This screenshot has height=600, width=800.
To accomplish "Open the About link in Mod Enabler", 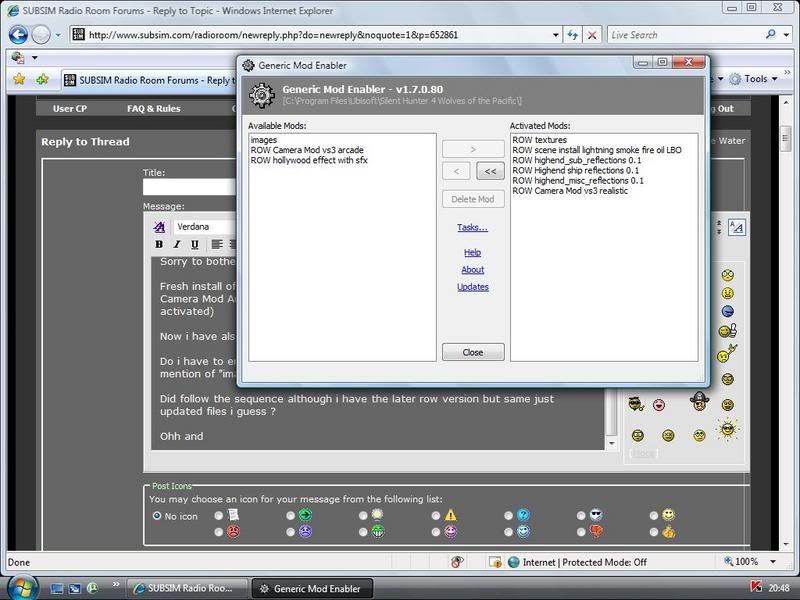I will pyautogui.click(x=472, y=270).
